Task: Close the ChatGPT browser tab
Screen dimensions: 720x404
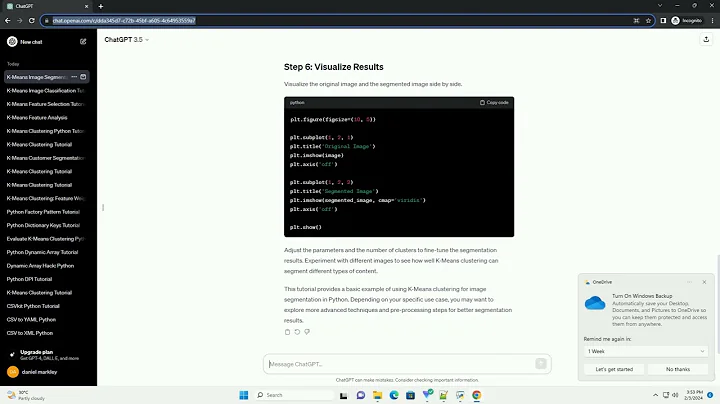Action: [86, 6]
